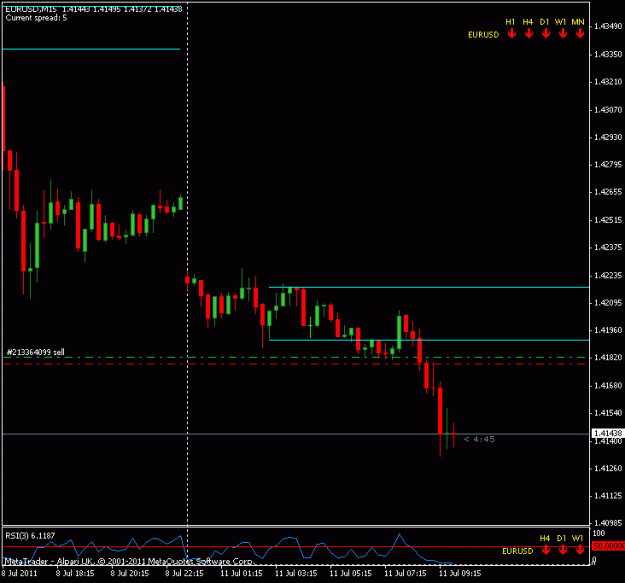Screen dimensions: 625x583
Task: Select the red dashed line below order
Action: coord(295,364)
